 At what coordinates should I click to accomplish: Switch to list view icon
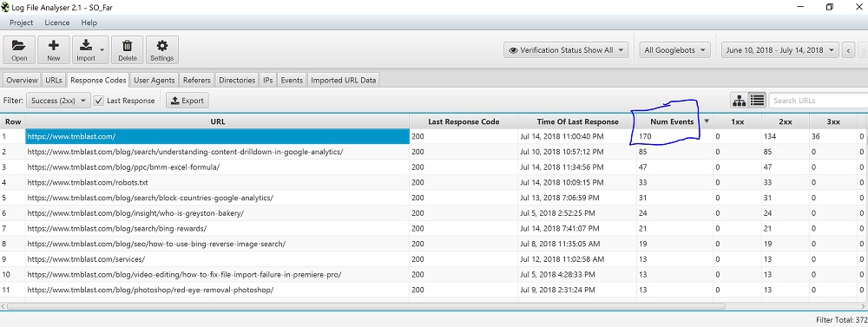click(757, 101)
